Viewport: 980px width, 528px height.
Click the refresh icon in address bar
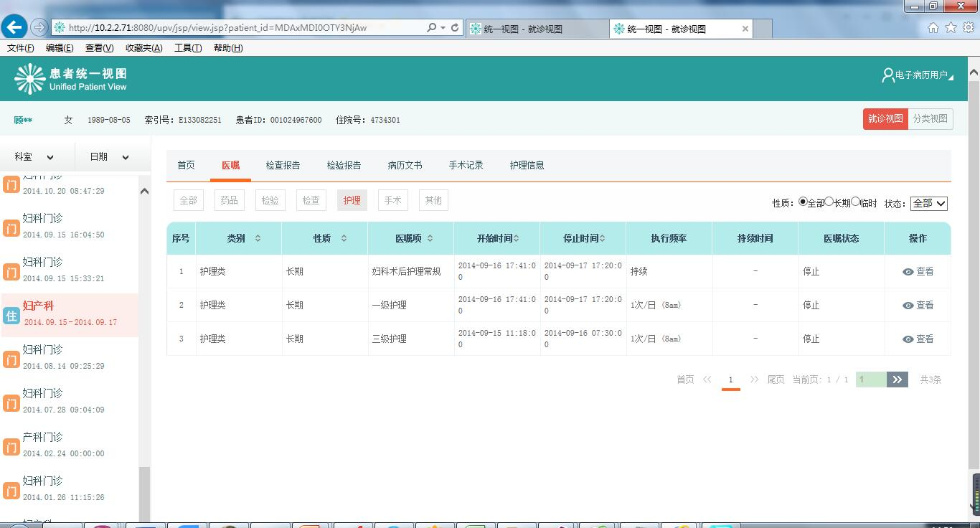(x=454, y=28)
